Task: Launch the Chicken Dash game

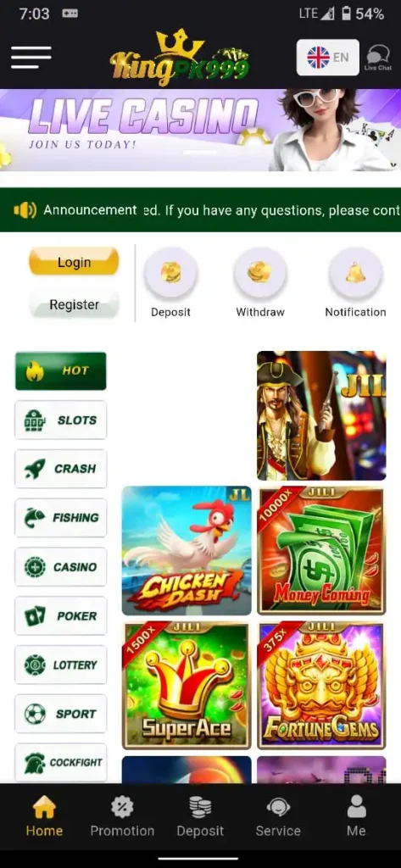Action: tap(187, 551)
